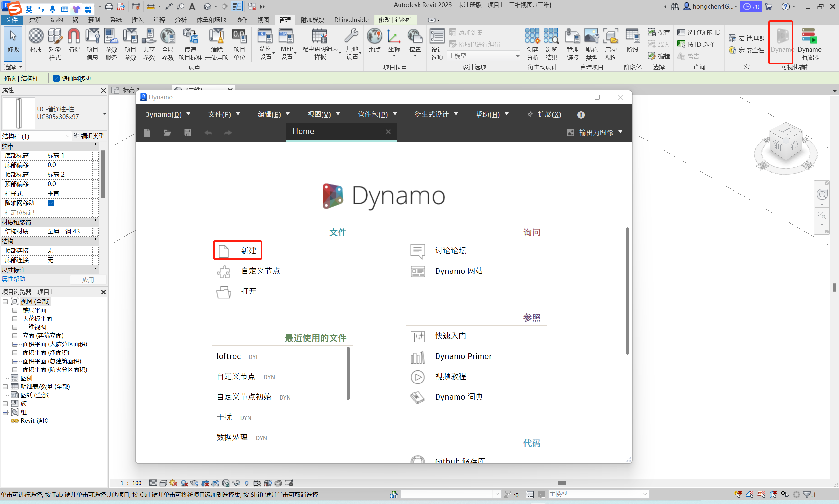Open Object Styles (对象样式) tool
Image resolution: width=839 pixels, height=504 pixels.
(55, 45)
